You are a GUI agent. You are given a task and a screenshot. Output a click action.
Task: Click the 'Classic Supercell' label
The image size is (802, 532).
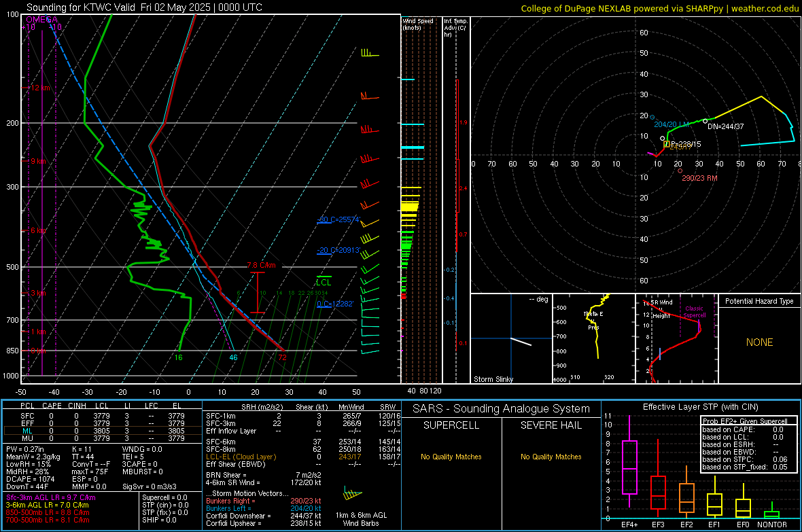(695, 312)
